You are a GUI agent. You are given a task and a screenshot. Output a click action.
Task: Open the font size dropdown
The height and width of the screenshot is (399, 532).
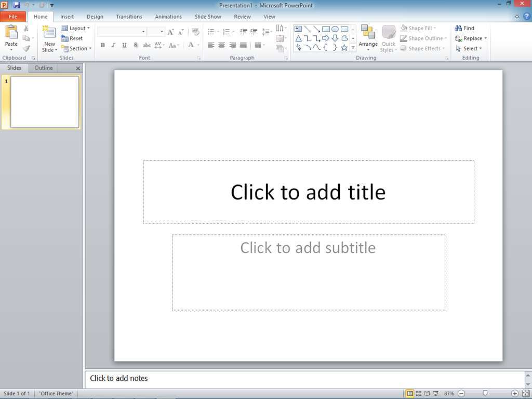[x=162, y=32]
